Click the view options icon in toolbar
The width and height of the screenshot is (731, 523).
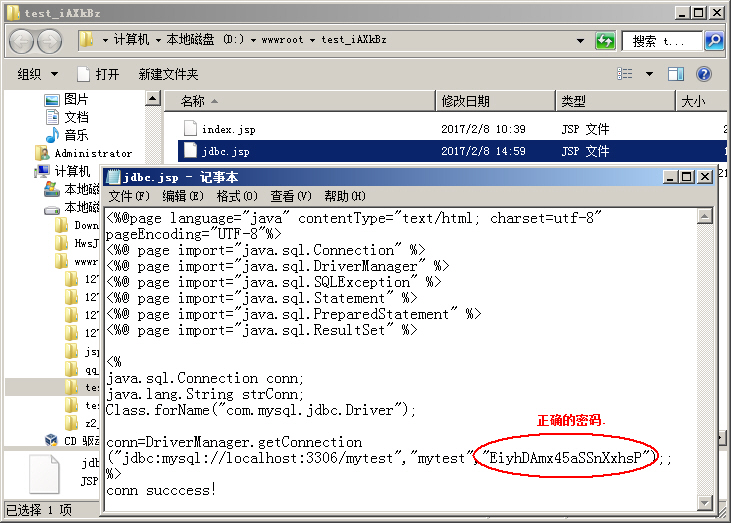[x=625, y=74]
